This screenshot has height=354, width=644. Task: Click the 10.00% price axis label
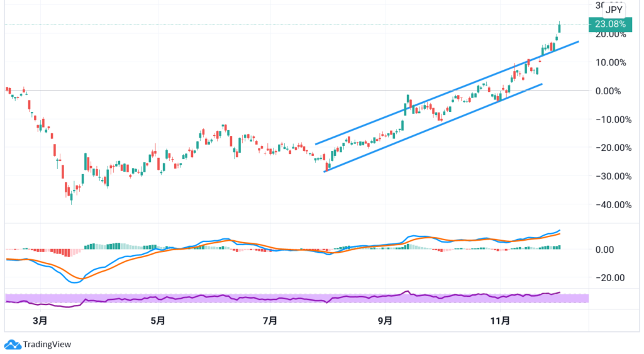pyautogui.click(x=610, y=62)
